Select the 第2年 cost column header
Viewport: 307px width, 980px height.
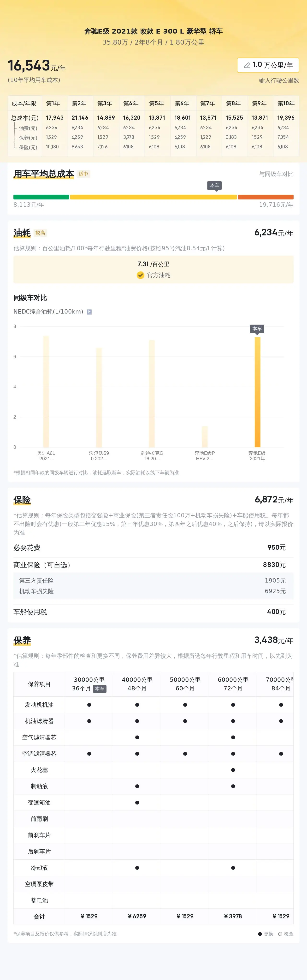(79, 104)
